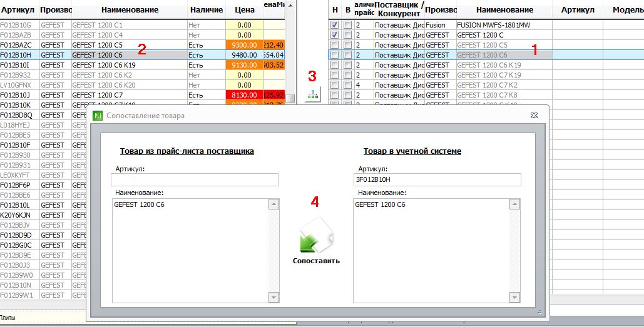
Task: Click up arrow of accounting system Наименование scrollbar
Action: [514, 204]
